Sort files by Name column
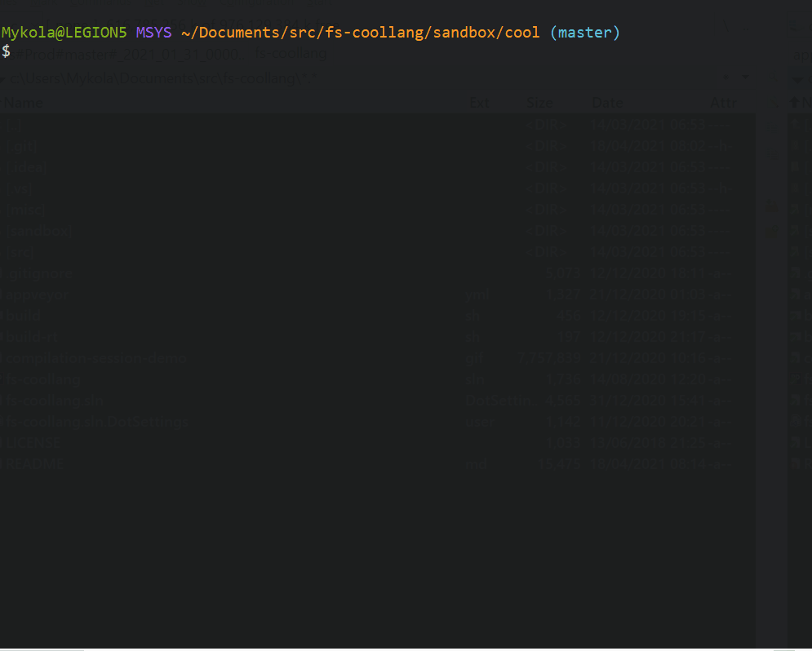Viewport: 812px width, 651px height. coord(24,104)
